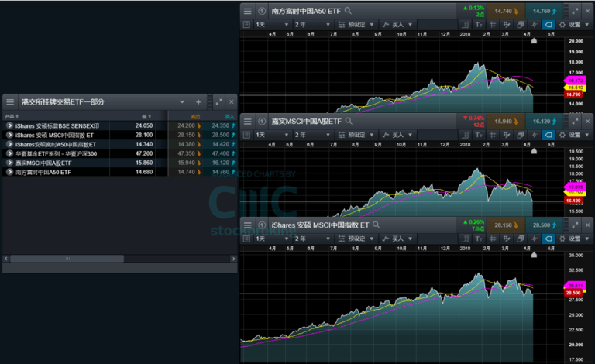
Task: Open 1天 interval dropdown in top chart
Action: click(x=272, y=25)
